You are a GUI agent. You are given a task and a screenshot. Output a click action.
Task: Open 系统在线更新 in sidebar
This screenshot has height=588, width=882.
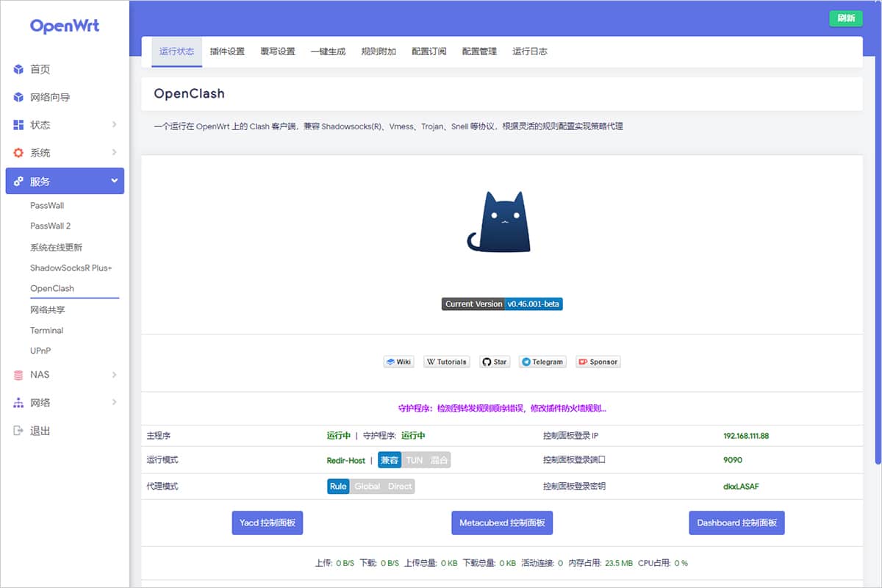57,248
